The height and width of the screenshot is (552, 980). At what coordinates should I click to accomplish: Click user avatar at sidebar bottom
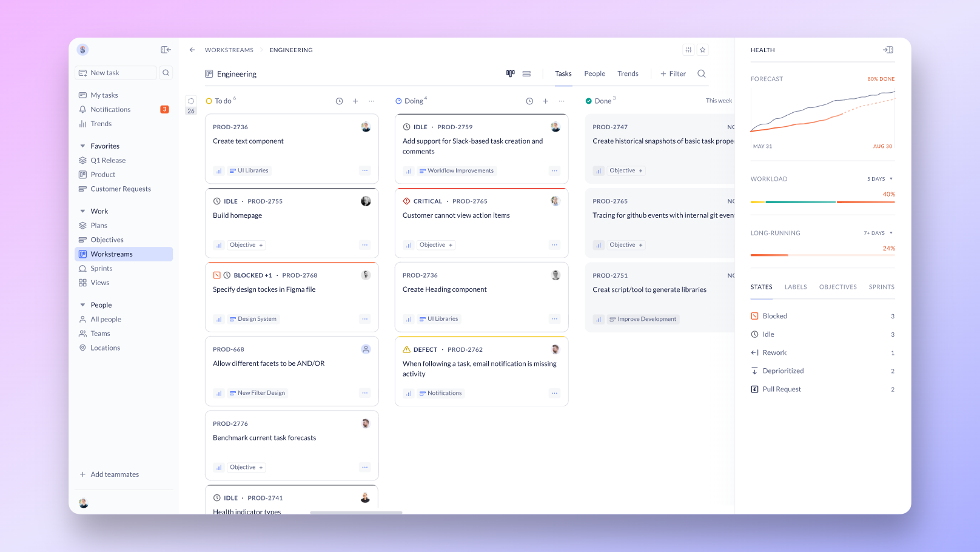pyautogui.click(x=84, y=503)
